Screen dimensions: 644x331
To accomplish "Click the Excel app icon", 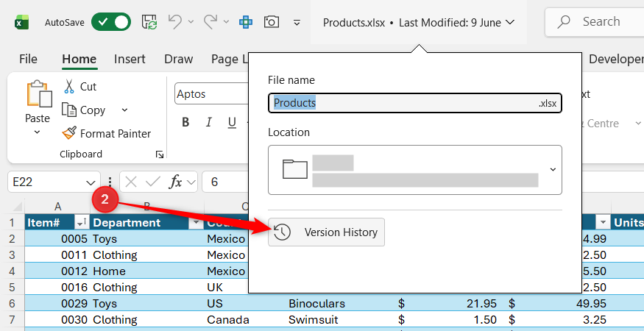I will coord(22,22).
